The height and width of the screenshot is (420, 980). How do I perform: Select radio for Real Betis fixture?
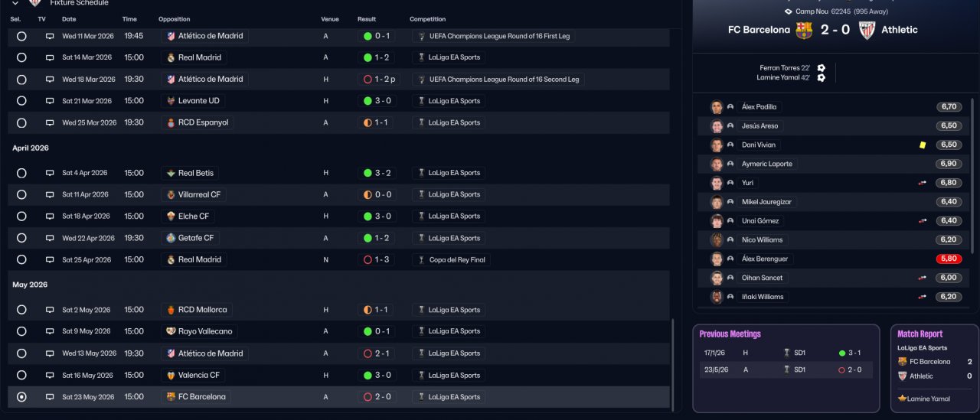21,173
